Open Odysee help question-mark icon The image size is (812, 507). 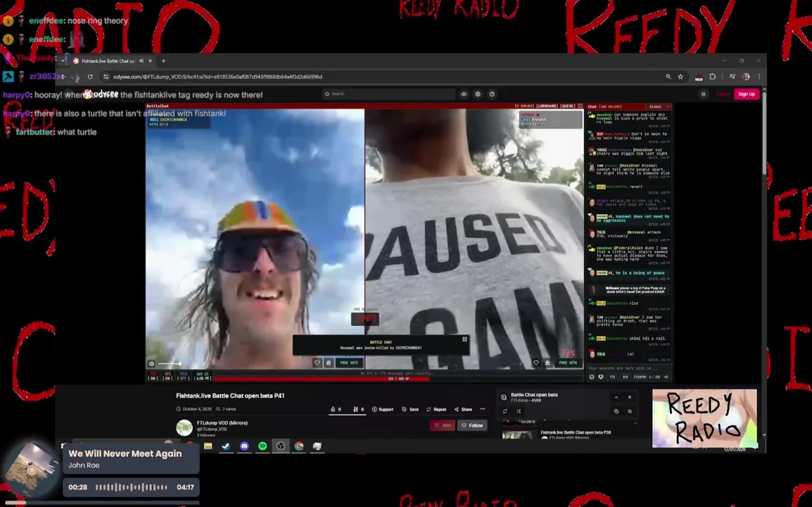(492, 94)
